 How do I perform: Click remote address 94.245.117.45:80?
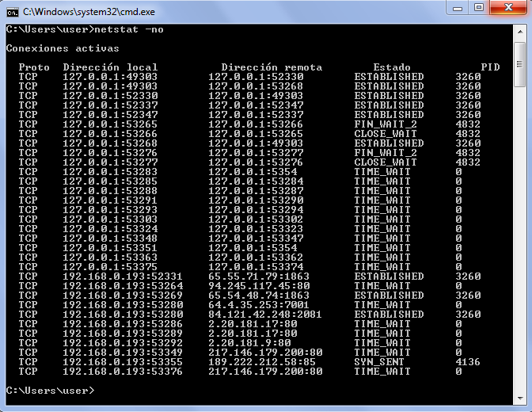coord(259,286)
